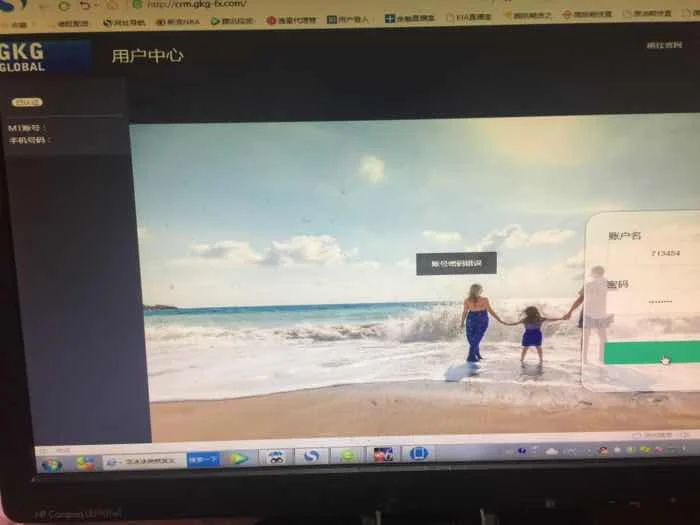
Task: Click the dark error message popup
Action: (456, 264)
